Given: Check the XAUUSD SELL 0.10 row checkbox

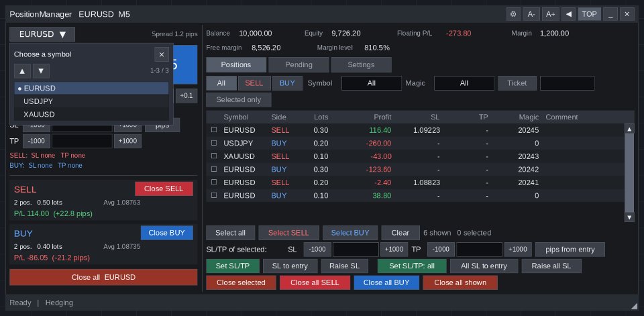Looking at the screenshot, I should coord(214,156).
